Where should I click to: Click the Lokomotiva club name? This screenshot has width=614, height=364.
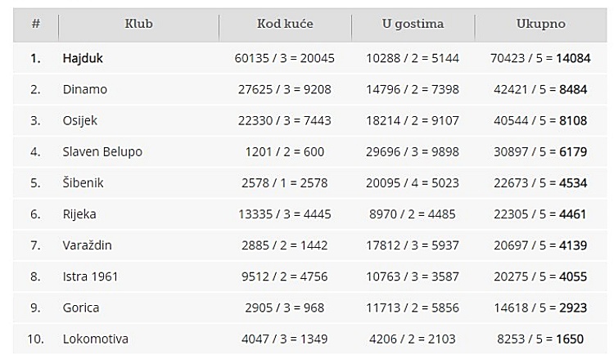point(95,339)
